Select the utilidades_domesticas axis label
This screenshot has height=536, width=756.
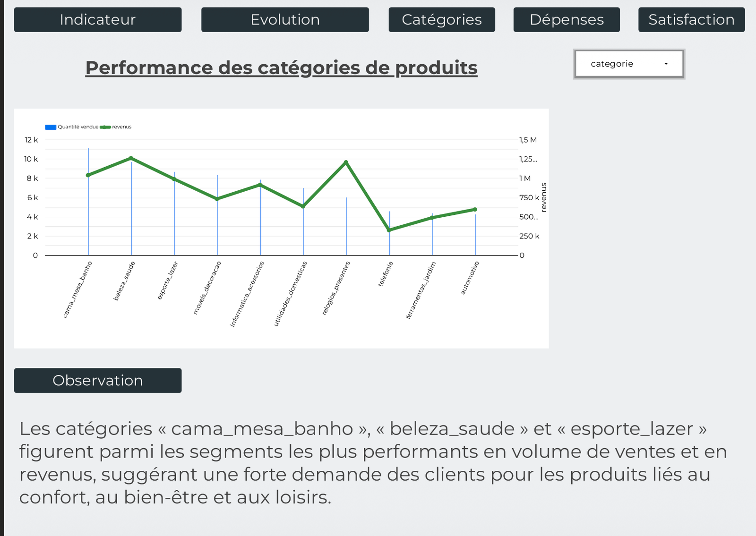[x=290, y=294]
